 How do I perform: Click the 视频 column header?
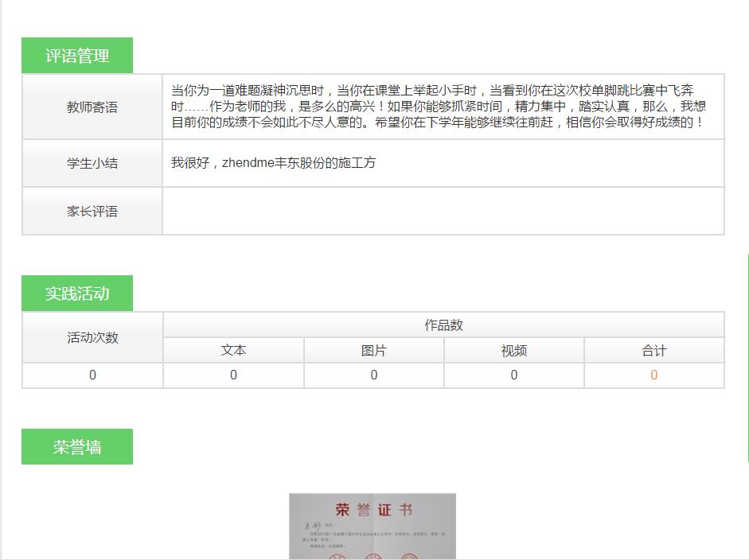[513, 350]
